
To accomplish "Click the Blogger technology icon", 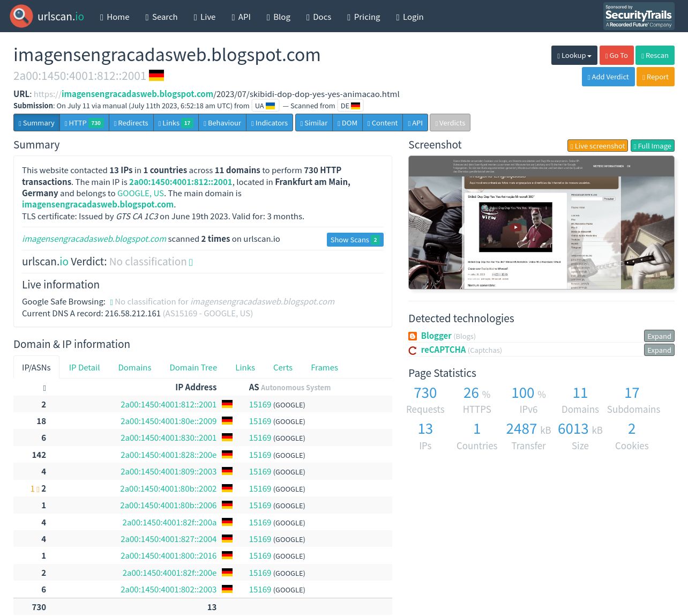I will [413, 336].
